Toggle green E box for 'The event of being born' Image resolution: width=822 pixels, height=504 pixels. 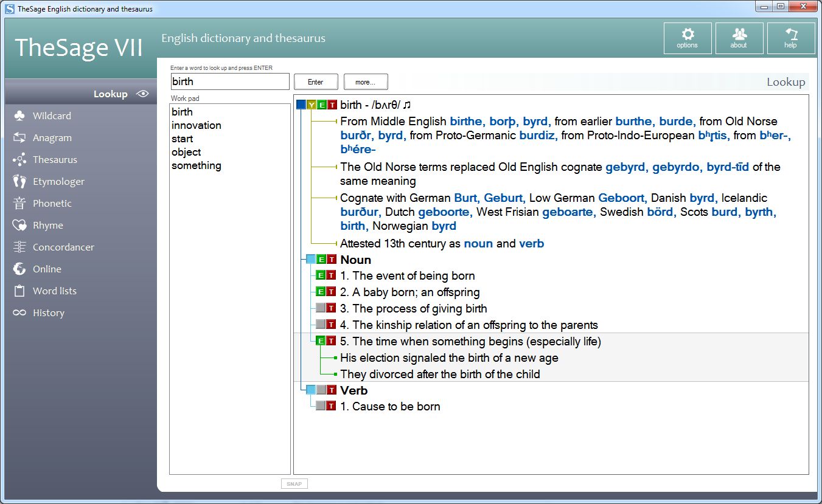click(x=321, y=275)
